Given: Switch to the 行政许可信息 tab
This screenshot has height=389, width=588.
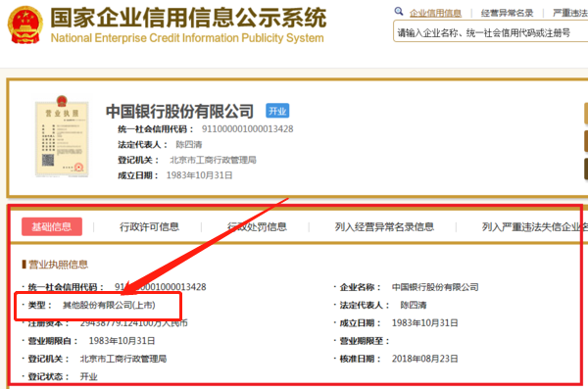Looking at the screenshot, I should point(149,226).
